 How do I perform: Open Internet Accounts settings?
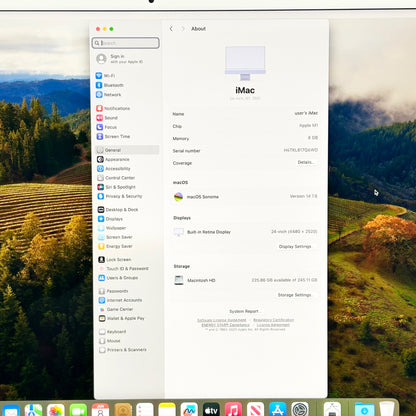[x=121, y=300]
